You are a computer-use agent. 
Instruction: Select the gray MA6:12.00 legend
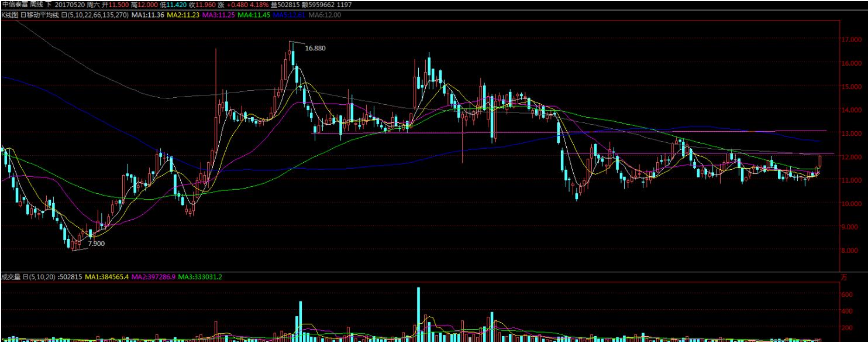(x=324, y=15)
